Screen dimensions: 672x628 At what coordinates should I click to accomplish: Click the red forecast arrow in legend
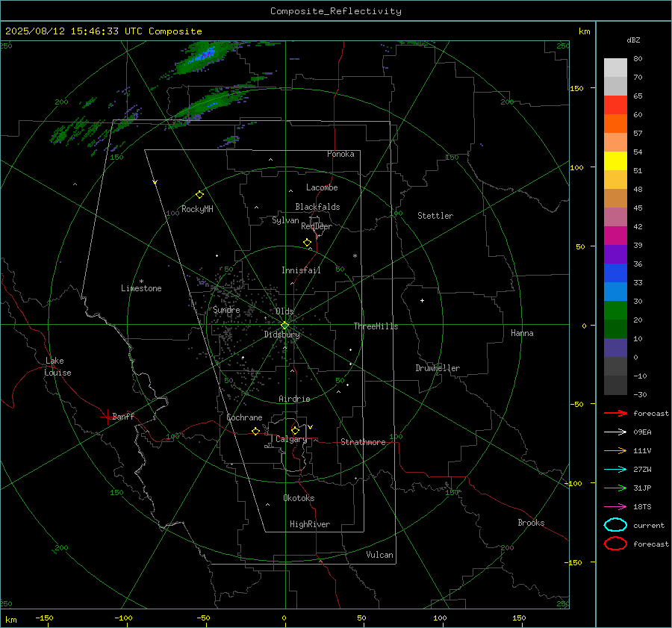pos(615,413)
